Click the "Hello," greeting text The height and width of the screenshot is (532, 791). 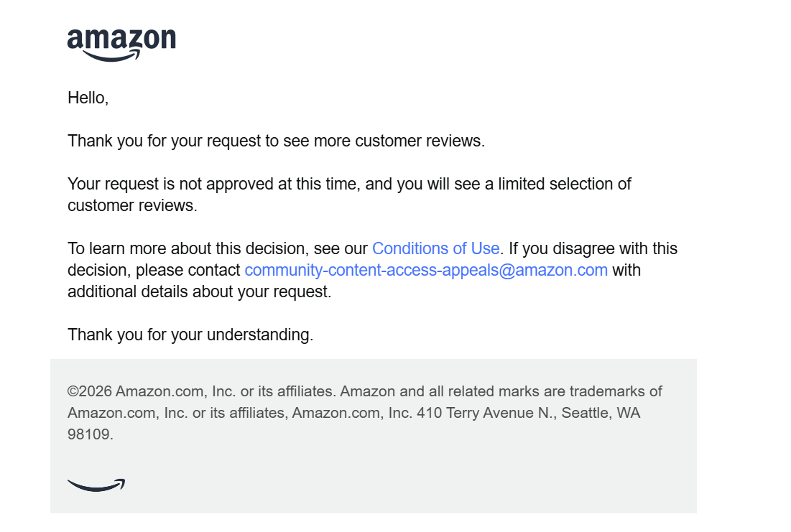point(88,98)
